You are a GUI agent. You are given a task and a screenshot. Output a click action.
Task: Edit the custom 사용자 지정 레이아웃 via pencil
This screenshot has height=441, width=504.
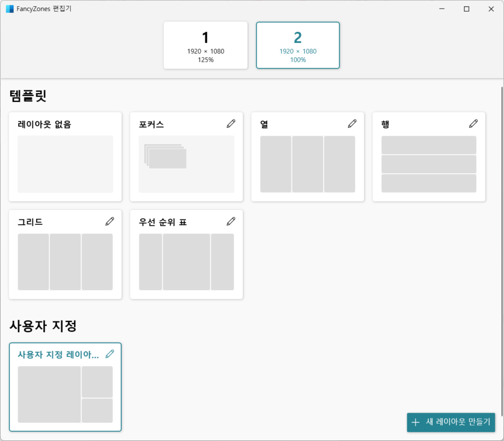[110, 354]
